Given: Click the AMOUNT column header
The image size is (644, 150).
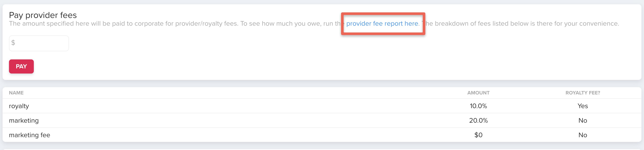Looking at the screenshot, I should point(478,93).
